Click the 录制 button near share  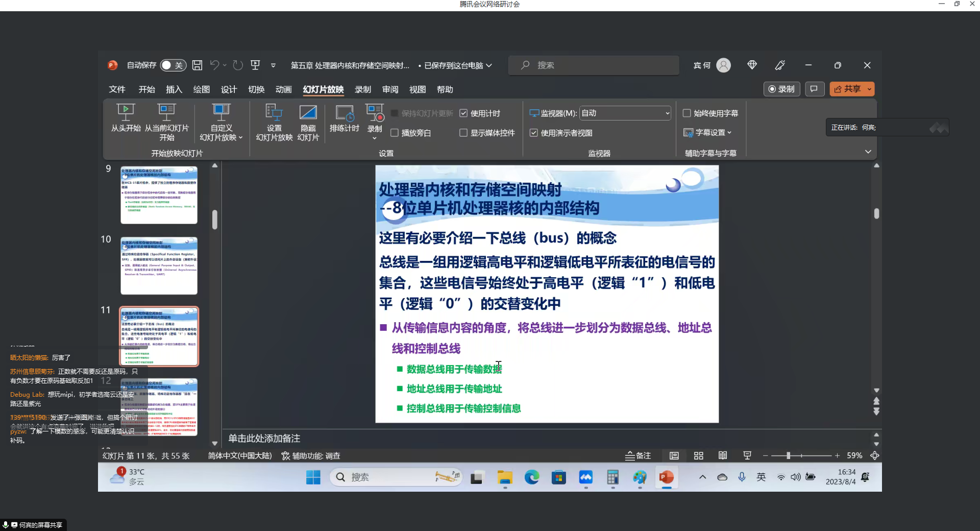tap(781, 89)
